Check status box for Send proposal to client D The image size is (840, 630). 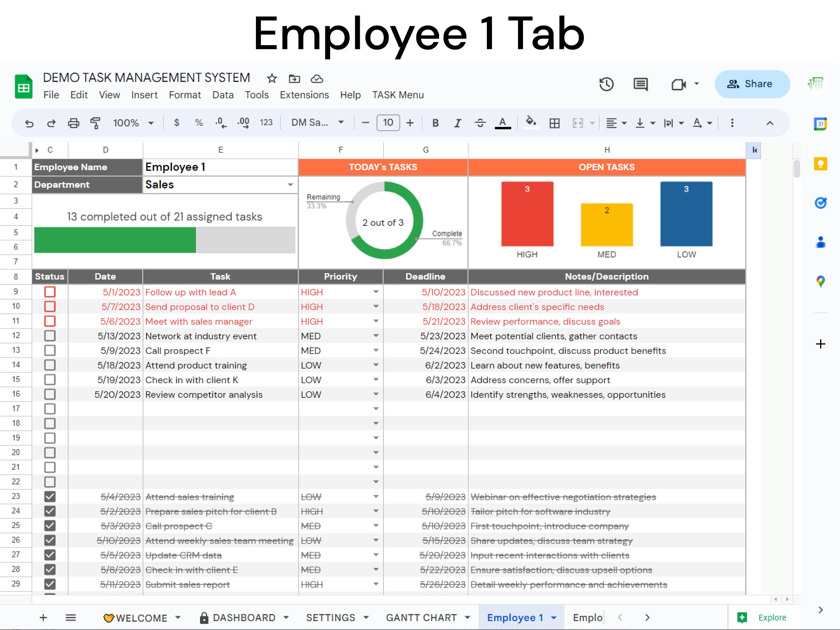pos(50,306)
